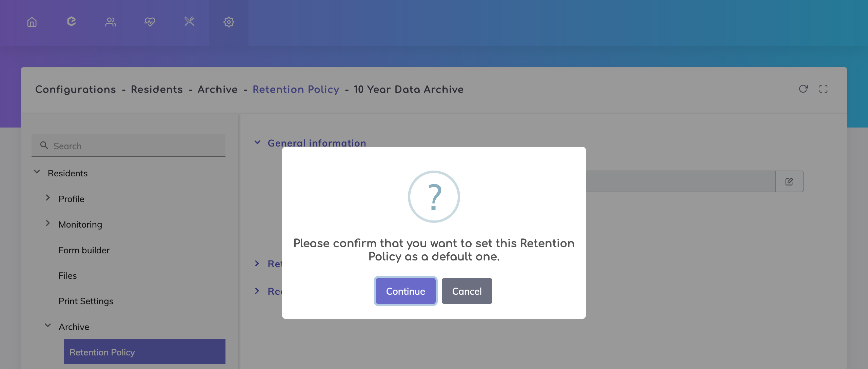Collapse the Residents tree node
This screenshot has width=868, height=369.
(x=37, y=172)
